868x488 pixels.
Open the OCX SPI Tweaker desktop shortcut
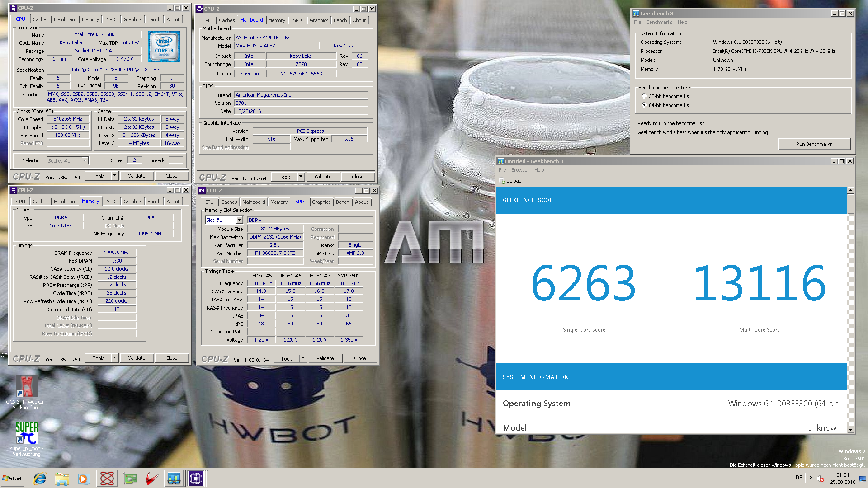click(x=27, y=393)
